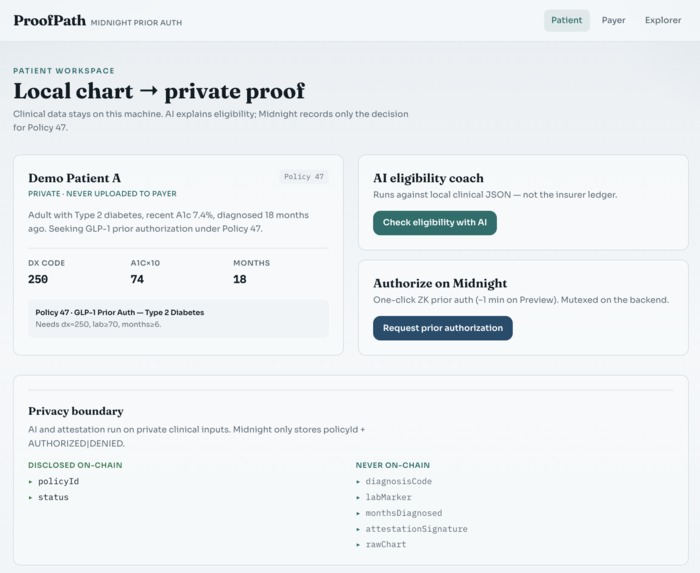This screenshot has height=573, width=700.
Task: Click PRIVATE · NEVER UPLOADED TO PAYER label
Action: [102, 194]
